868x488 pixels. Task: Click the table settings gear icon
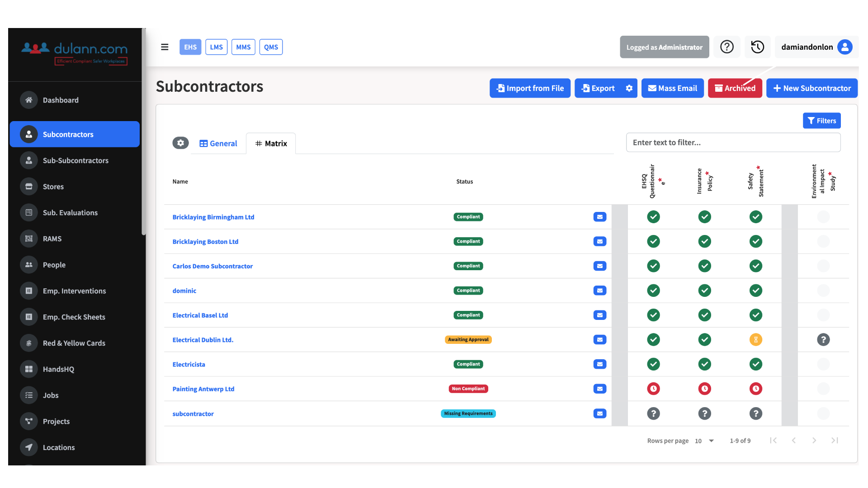tap(180, 143)
